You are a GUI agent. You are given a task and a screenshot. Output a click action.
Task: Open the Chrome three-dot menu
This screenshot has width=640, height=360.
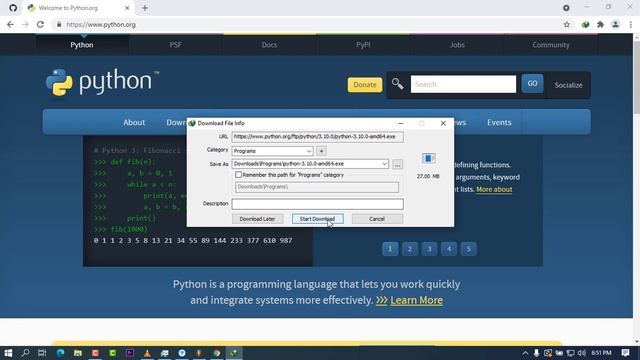[x=631, y=24]
